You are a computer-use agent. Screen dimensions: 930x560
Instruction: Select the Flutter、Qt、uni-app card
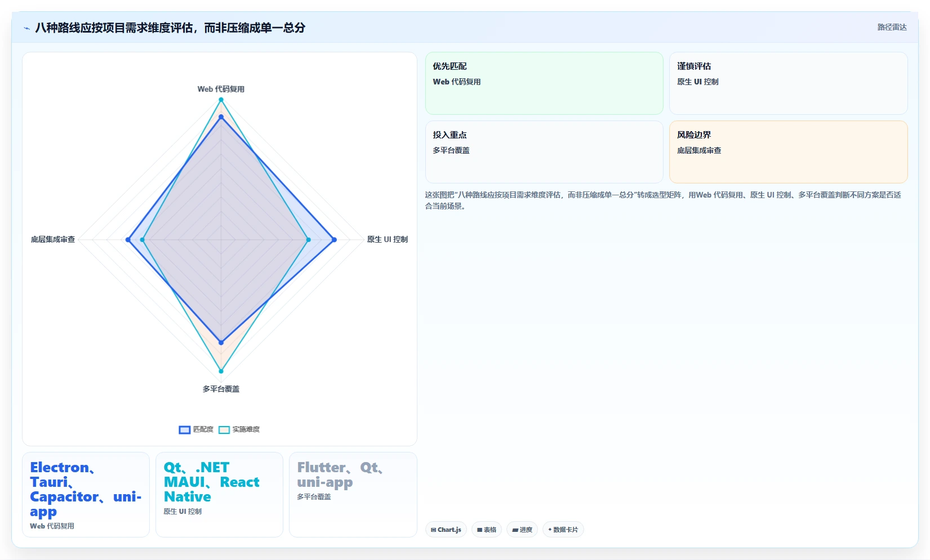point(353,495)
